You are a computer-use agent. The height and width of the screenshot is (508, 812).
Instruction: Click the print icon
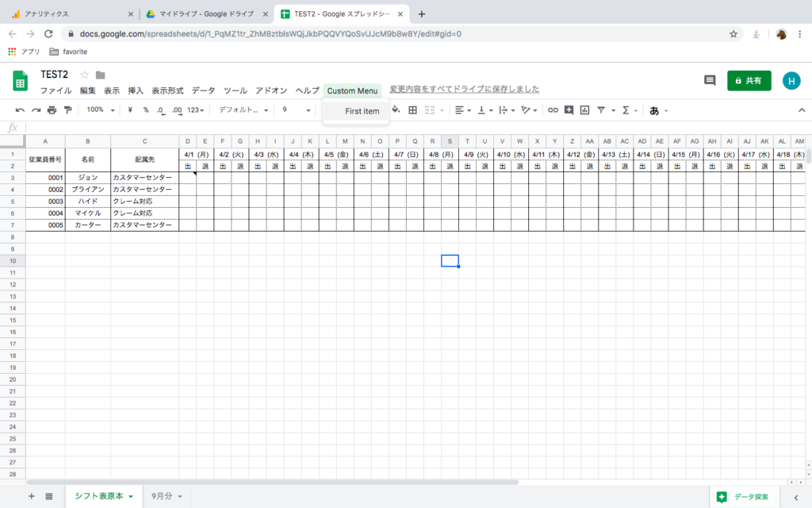pyautogui.click(x=52, y=110)
